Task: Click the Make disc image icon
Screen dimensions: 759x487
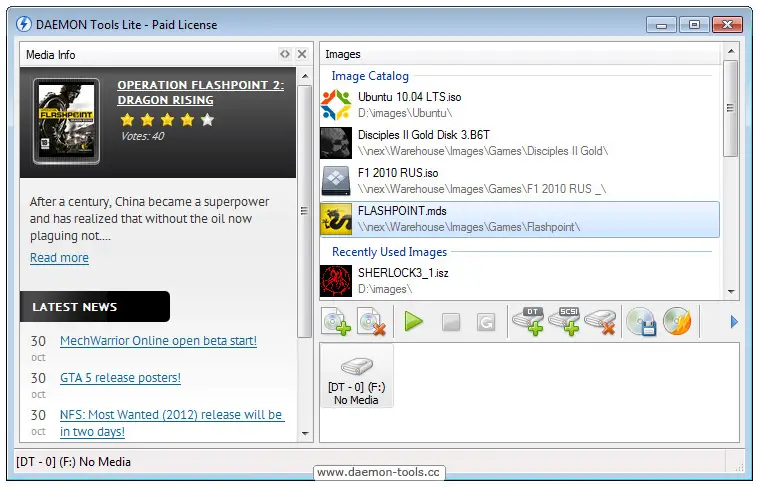Action: 641,321
